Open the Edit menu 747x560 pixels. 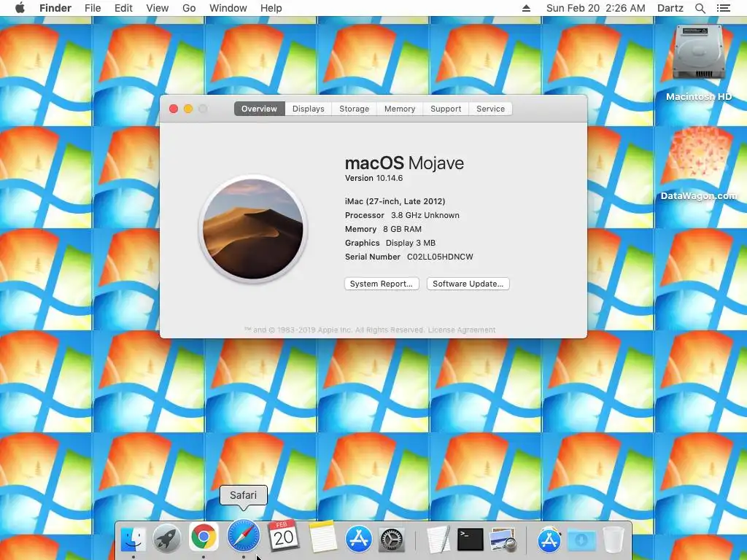pyautogui.click(x=123, y=8)
